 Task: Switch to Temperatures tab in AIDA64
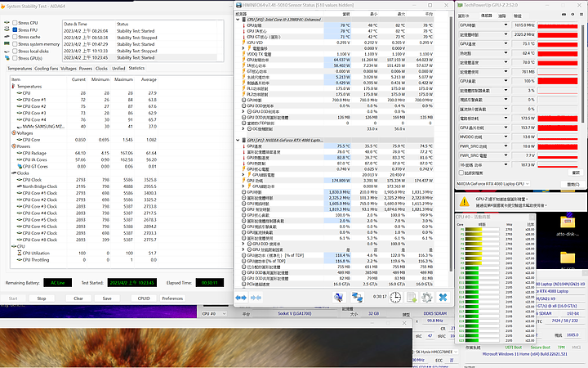coord(20,69)
